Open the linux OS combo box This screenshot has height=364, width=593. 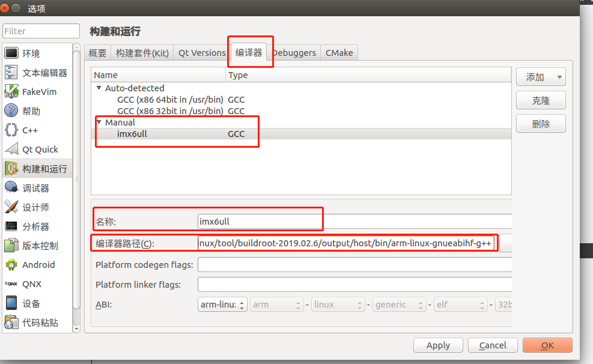[338, 304]
